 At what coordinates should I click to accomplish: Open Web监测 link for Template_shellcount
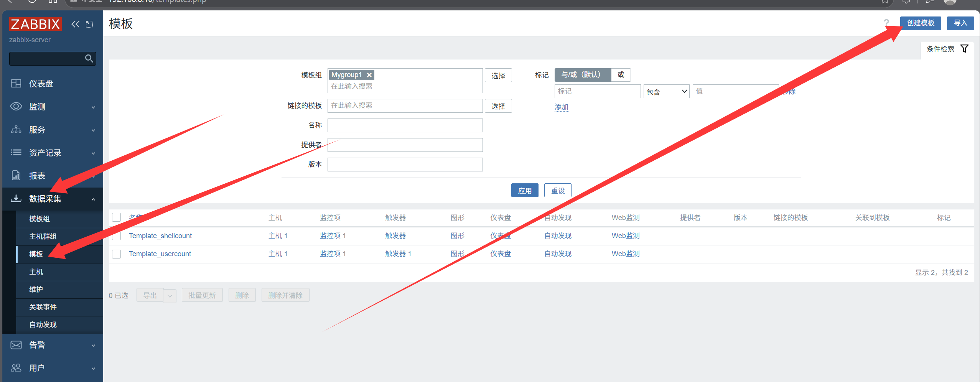pos(626,236)
